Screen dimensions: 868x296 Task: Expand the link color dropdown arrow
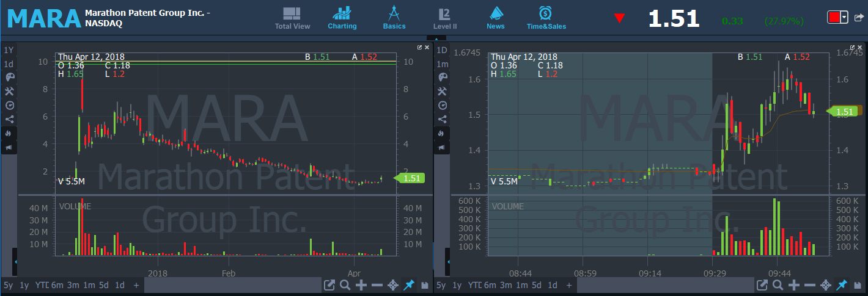[844, 17]
